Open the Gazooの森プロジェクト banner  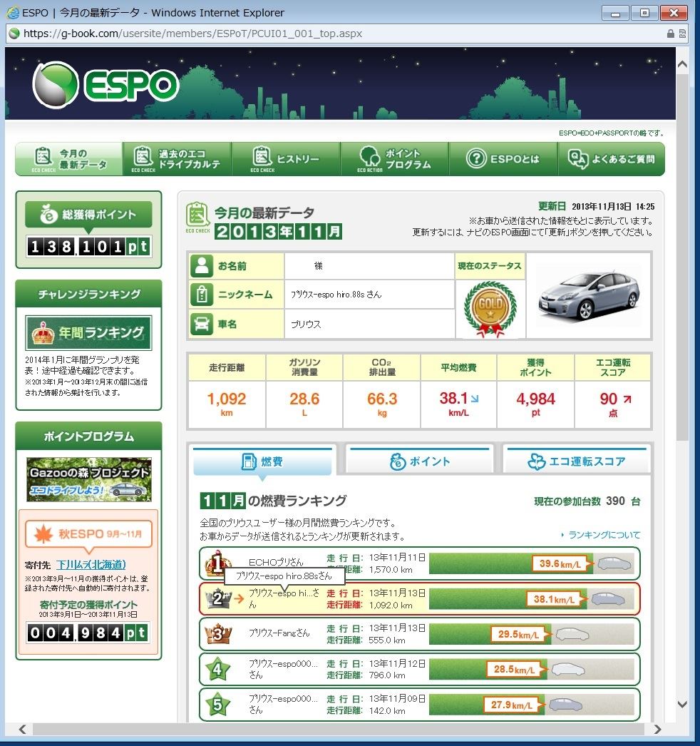click(89, 479)
